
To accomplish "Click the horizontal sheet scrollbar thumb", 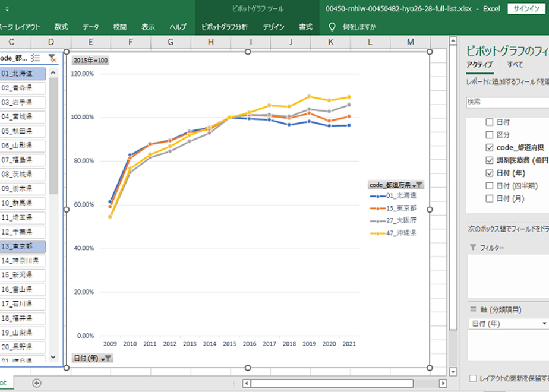I will pyautogui.click(x=332, y=383).
